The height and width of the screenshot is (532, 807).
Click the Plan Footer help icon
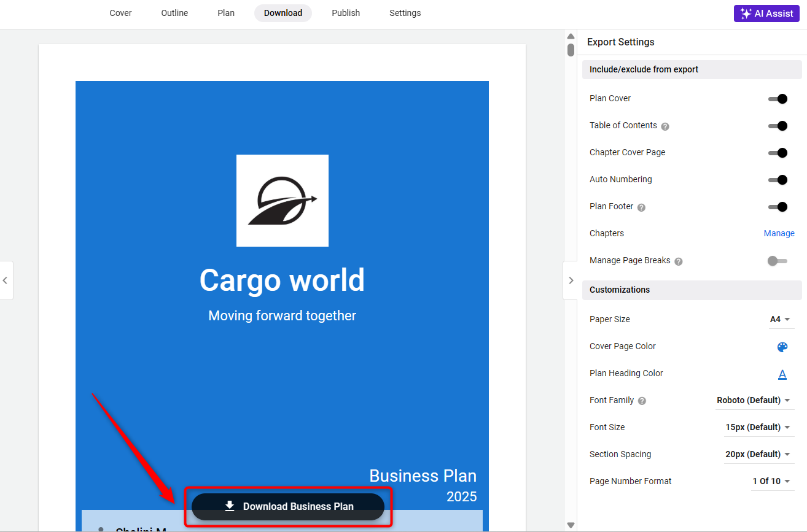point(641,207)
